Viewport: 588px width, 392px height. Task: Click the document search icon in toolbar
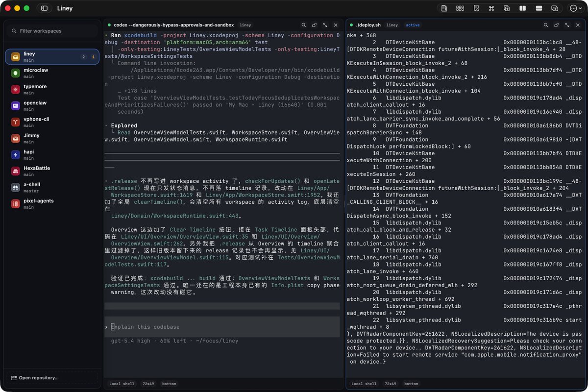coord(476,8)
